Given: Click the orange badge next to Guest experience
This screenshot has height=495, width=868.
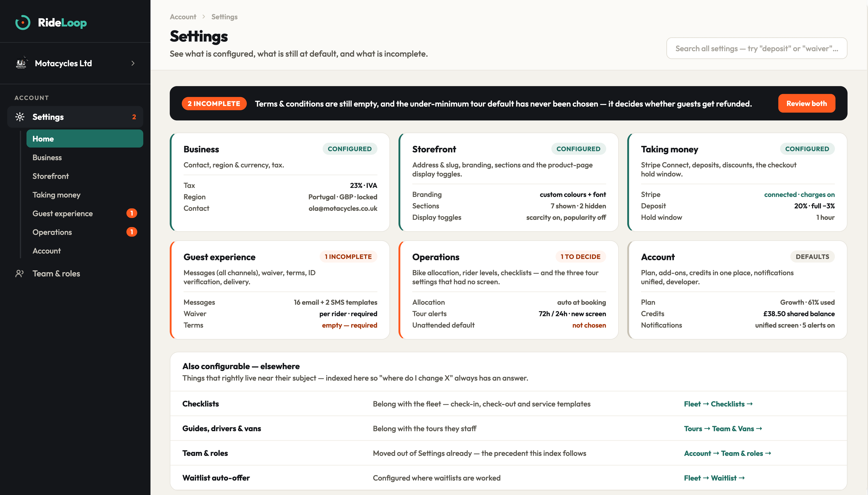Looking at the screenshot, I should (x=132, y=213).
